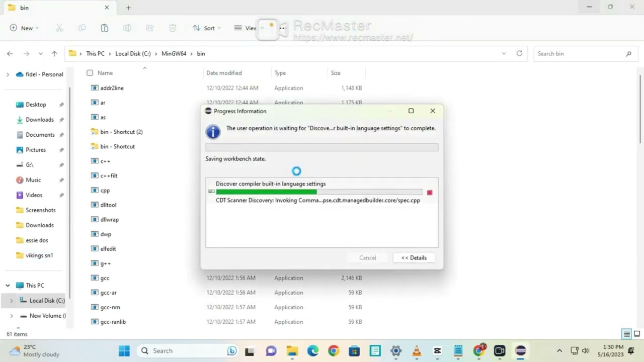This screenshot has height=362, width=644.
Task: Select the gcc-ranlib file
Action: 113,322
